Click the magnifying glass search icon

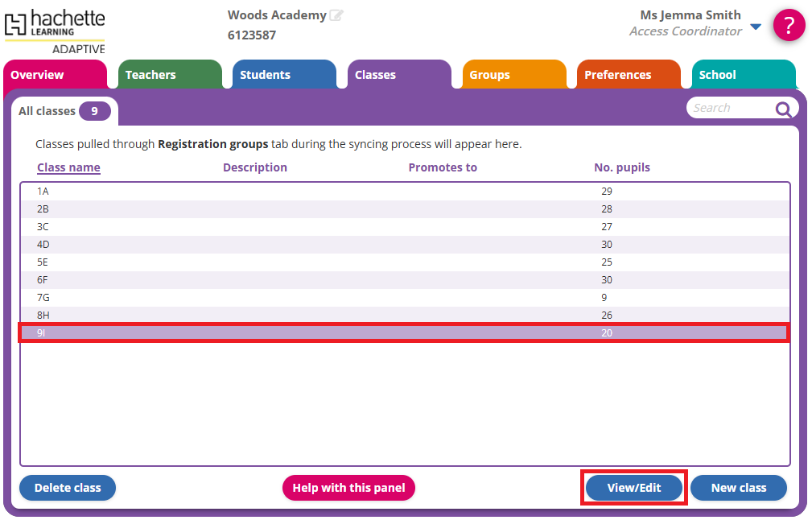pyautogui.click(x=783, y=109)
